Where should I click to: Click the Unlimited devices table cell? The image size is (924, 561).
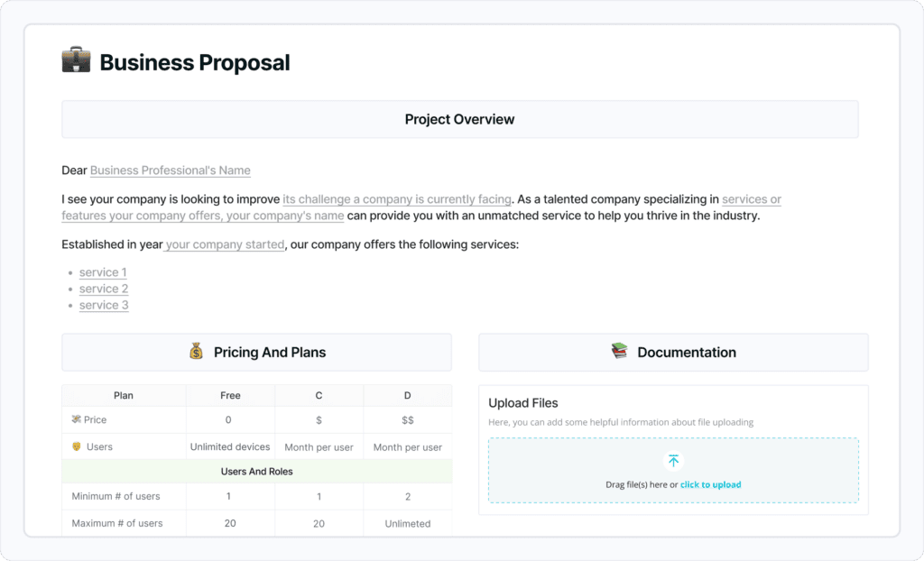(230, 446)
